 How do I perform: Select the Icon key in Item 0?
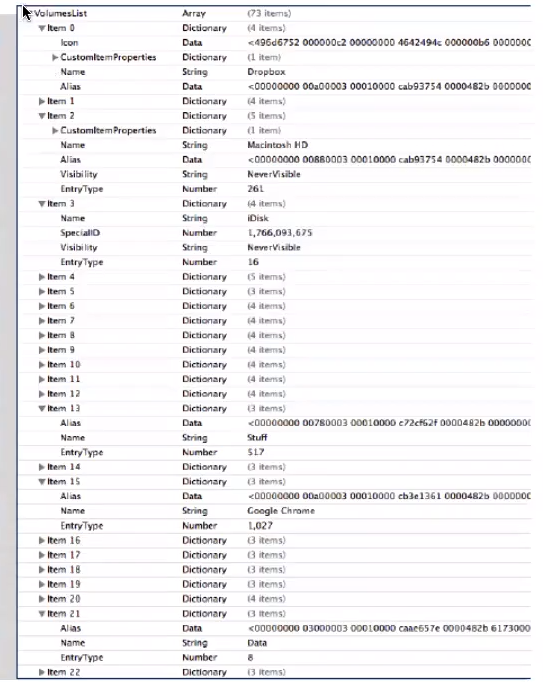point(69,43)
